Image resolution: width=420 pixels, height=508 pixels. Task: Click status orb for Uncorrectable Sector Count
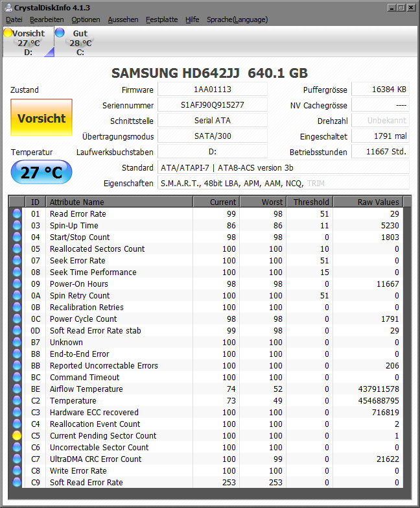point(16,448)
